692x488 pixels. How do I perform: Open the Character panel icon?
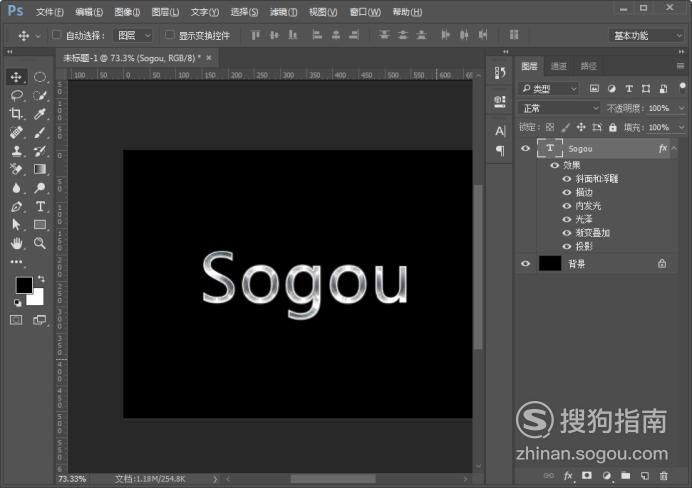[x=500, y=131]
